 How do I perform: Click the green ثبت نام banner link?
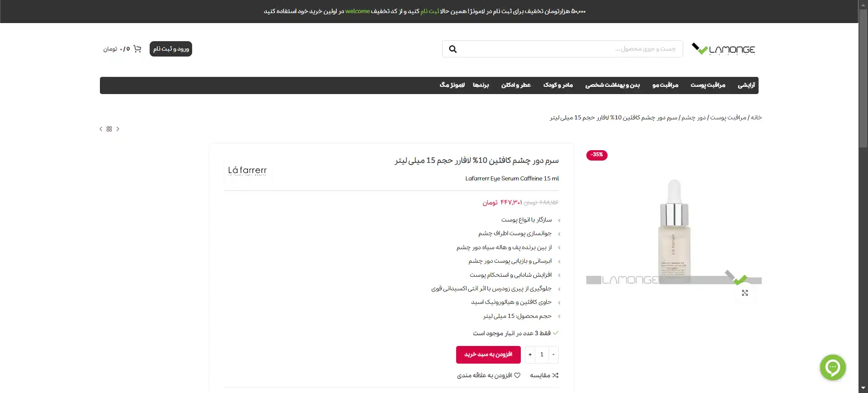point(430,11)
